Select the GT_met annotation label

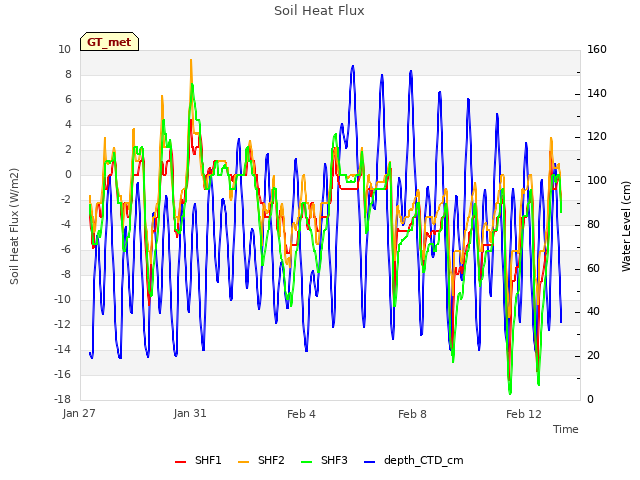click(x=109, y=42)
